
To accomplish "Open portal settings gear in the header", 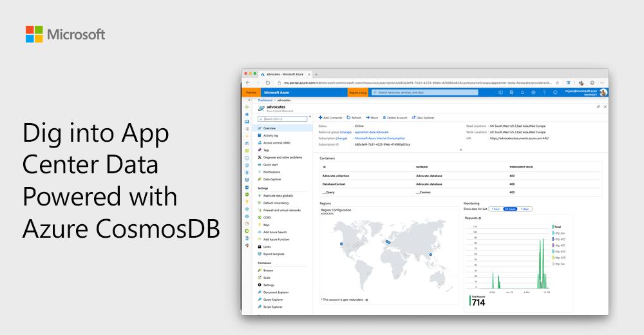I will tap(533, 93).
